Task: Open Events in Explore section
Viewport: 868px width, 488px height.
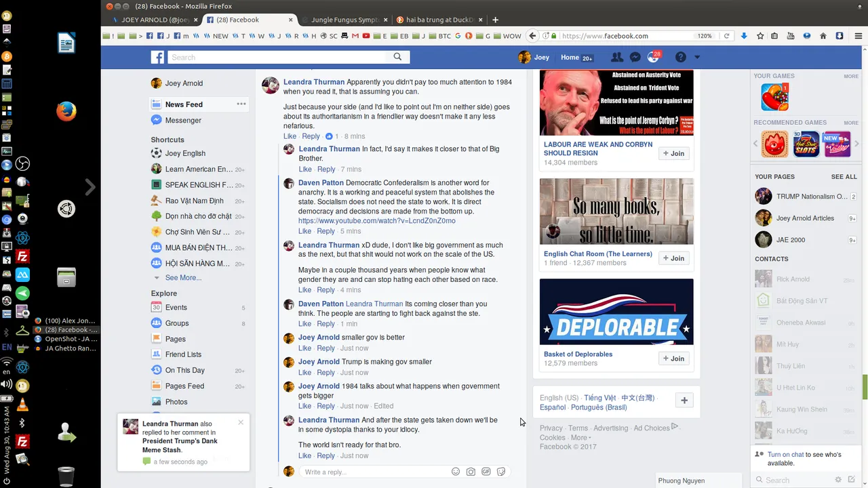Action: pos(176,307)
